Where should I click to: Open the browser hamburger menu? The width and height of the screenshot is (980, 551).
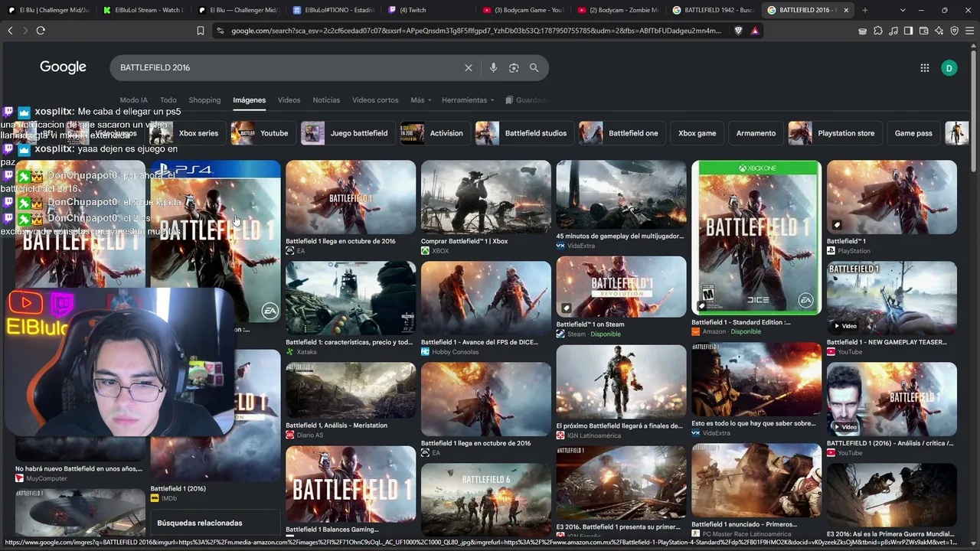pos(969,31)
